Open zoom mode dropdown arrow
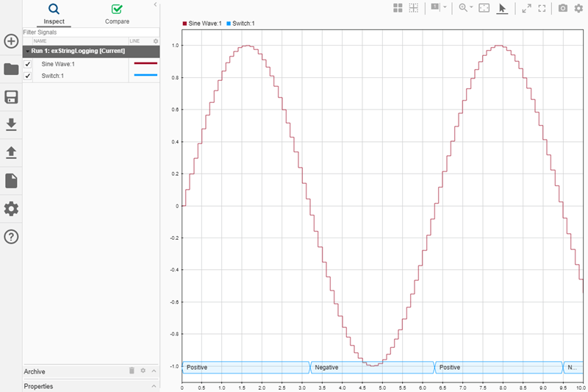The image size is (588, 392). point(471,7)
